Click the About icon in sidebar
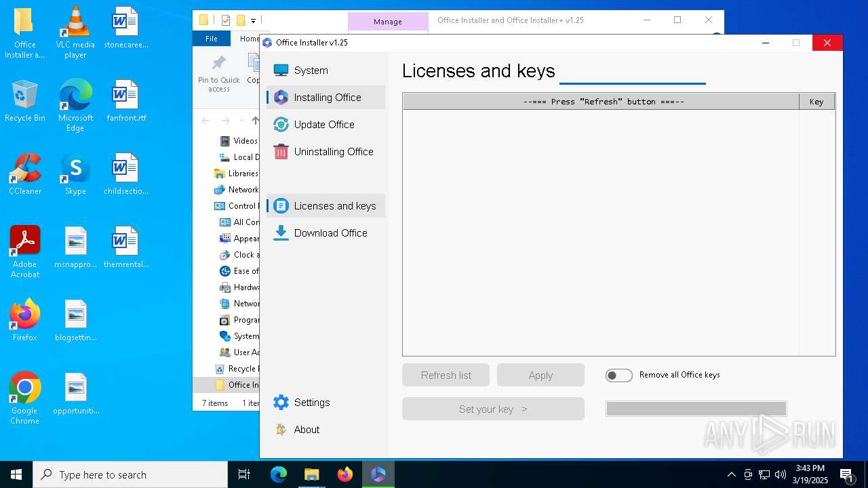This screenshot has height=488, width=868. coord(281,430)
